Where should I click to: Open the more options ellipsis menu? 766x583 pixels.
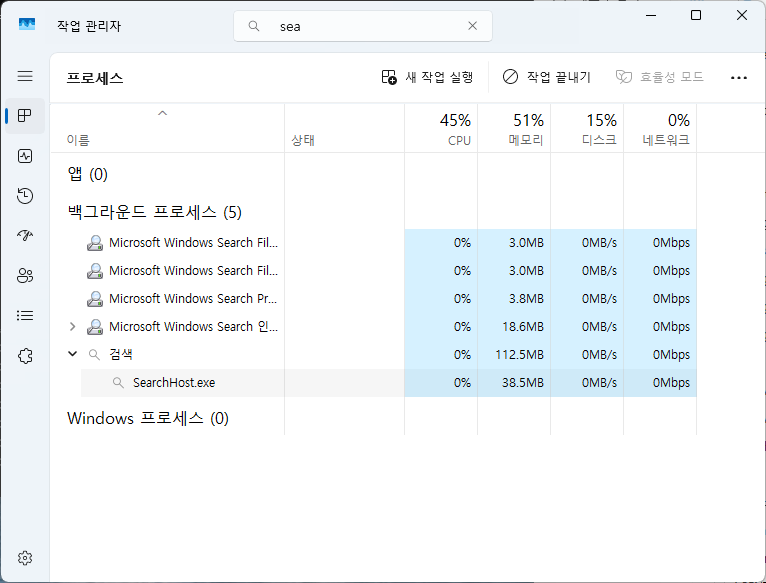739,78
